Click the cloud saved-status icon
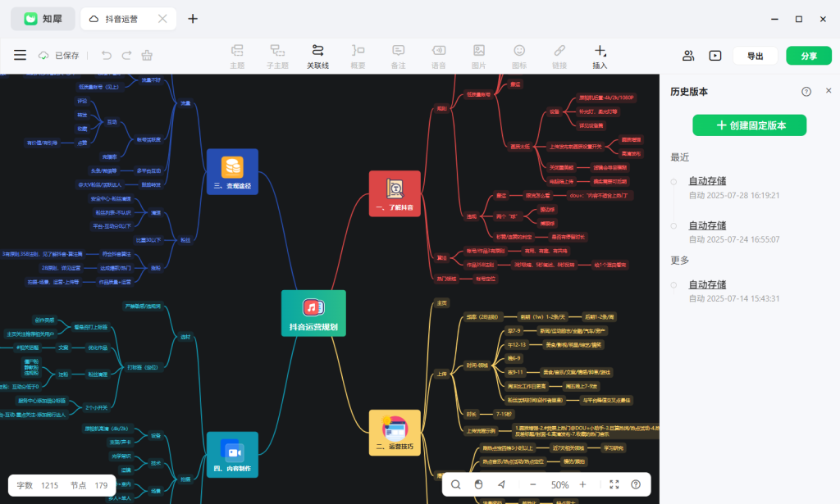Image resolution: width=840 pixels, height=504 pixels. click(x=43, y=55)
